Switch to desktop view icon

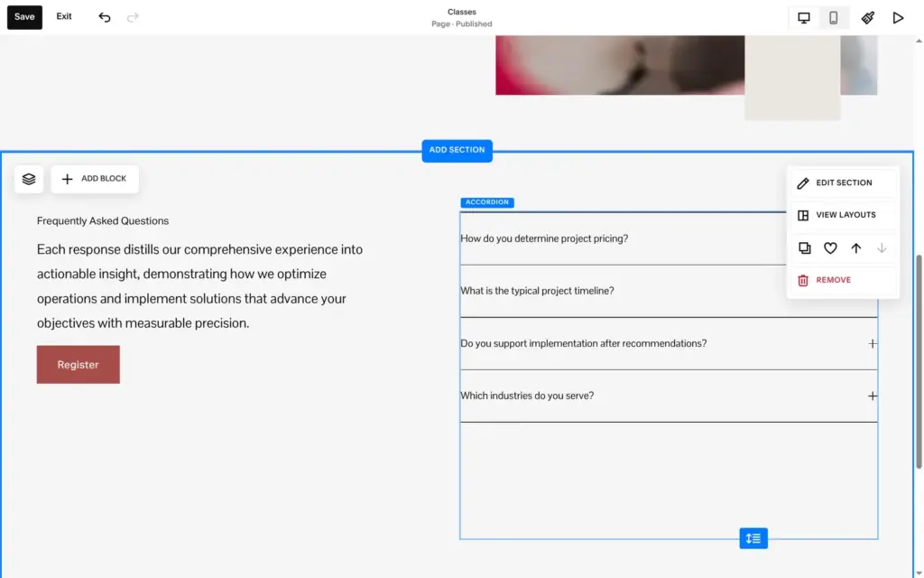[x=804, y=18]
